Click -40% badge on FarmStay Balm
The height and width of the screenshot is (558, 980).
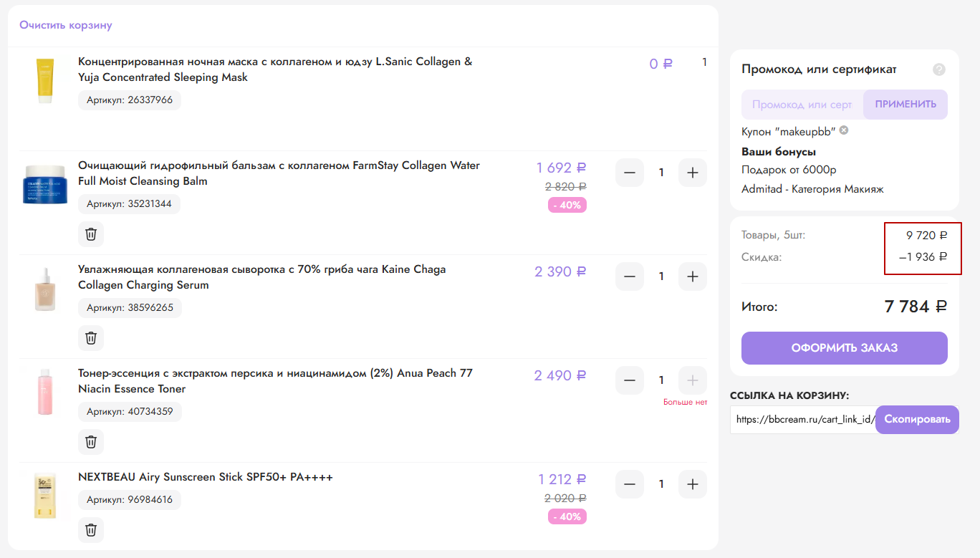[567, 205]
